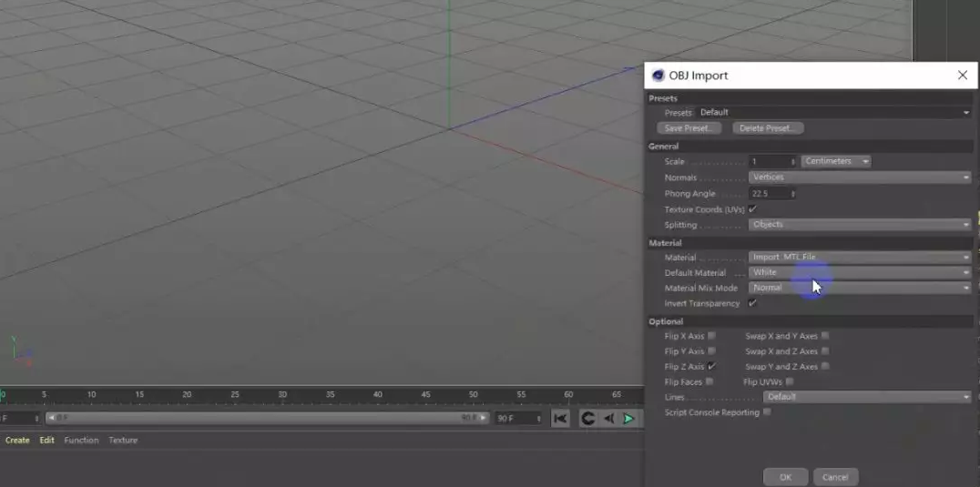Click the Scale value input field

[770, 161]
